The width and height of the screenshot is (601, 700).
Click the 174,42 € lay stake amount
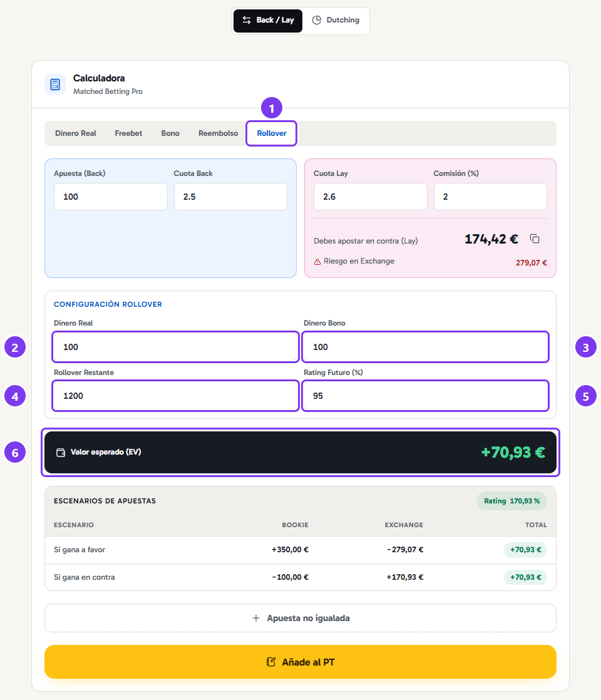[x=491, y=239]
